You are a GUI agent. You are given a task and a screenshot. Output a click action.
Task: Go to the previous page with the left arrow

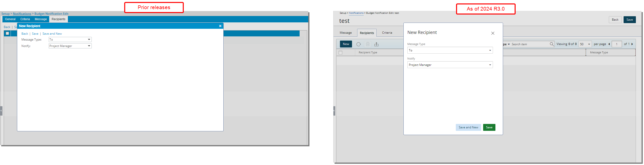pos(609,44)
